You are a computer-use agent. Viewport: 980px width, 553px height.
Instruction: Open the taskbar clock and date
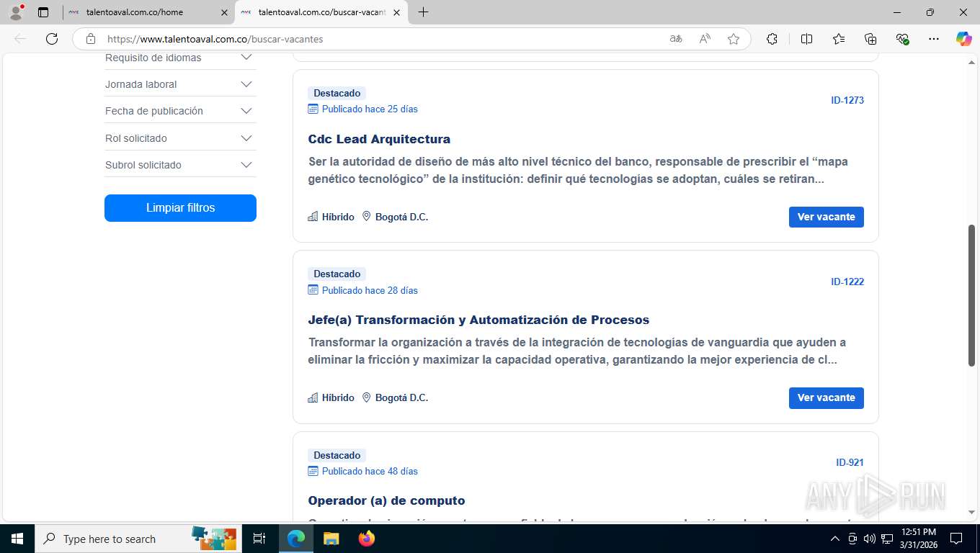(918, 539)
